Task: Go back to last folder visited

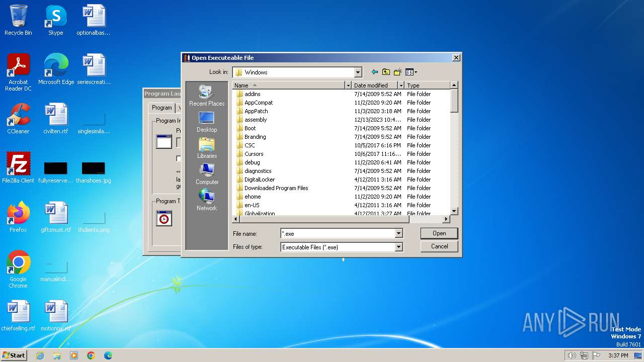Action: (x=374, y=72)
